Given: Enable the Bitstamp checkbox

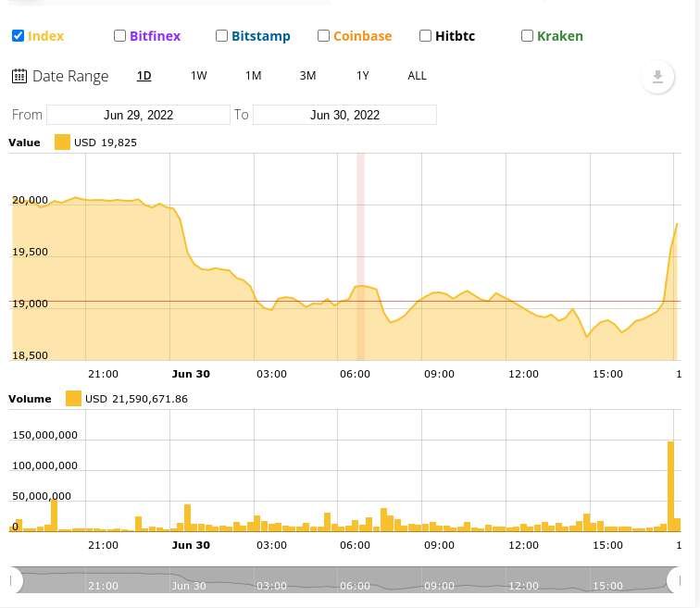Looking at the screenshot, I should 221,36.
